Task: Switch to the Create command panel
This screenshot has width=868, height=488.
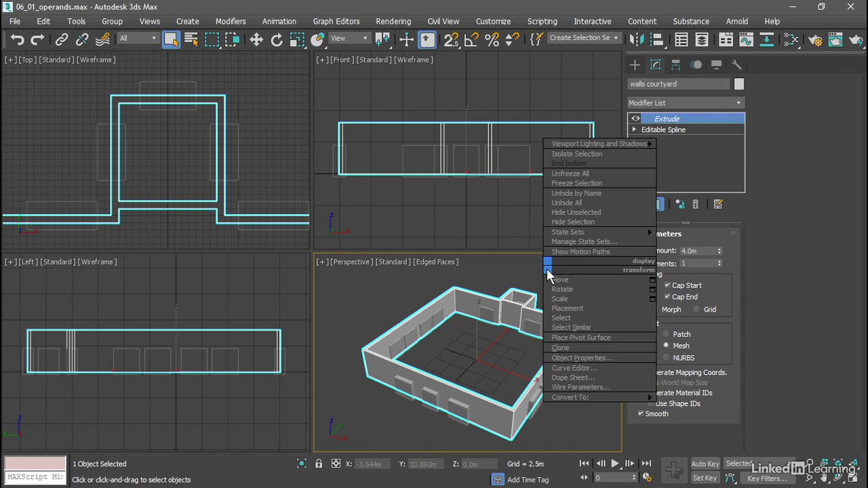Action: pyautogui.click(x=635, y=65)
